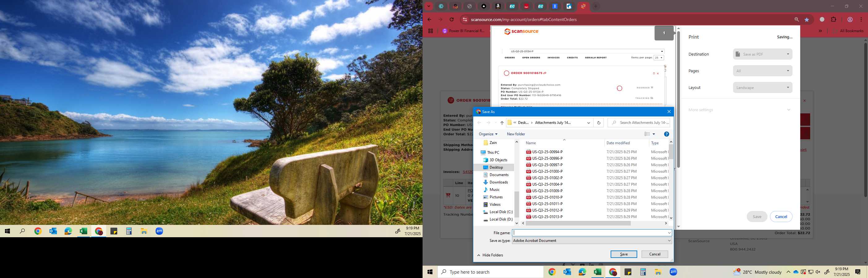Go back using Chrome's back arrow

429,19
